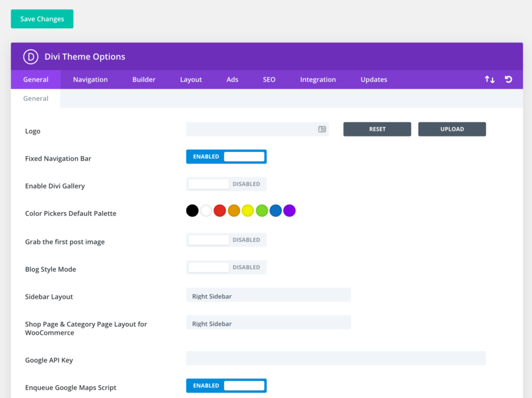Pick the purple palette color swatch
This screenshot has width=532, height=398.
click(x=290, y=211)
